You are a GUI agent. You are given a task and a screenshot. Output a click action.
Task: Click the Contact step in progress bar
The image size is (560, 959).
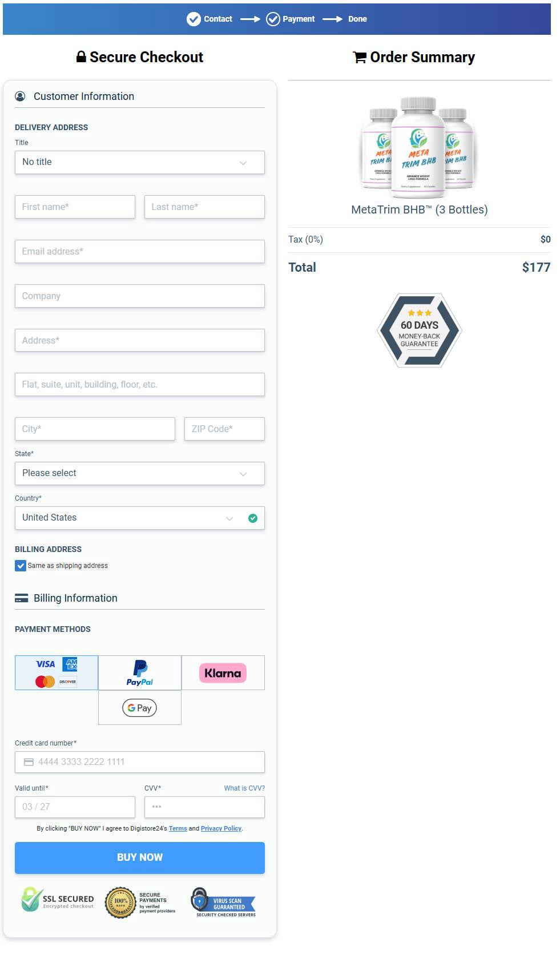210,19
